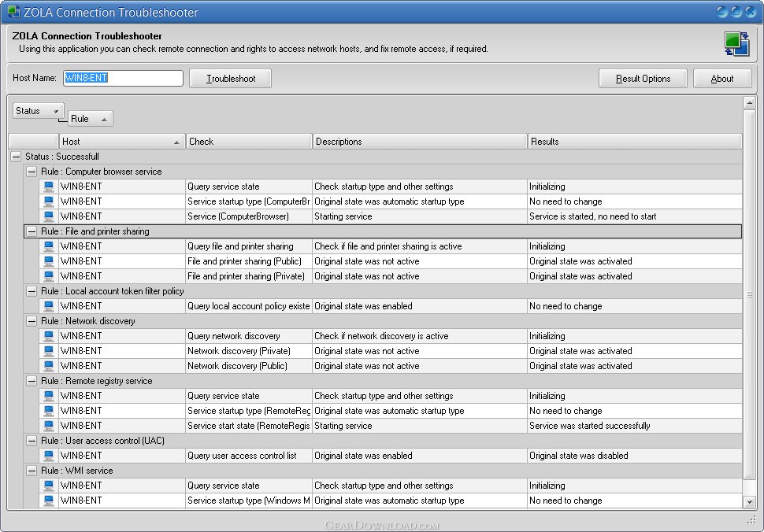Sort by the Results column header
764x532 pixels.
pyautogui.click(x=634, y=142)
